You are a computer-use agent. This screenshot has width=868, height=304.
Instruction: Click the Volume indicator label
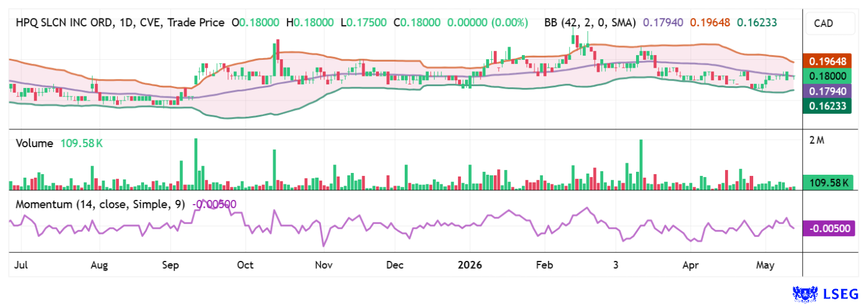click(35, 144)
